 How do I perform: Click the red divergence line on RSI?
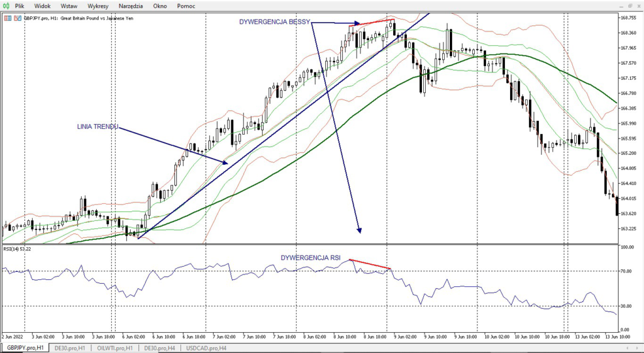point(370,264)
